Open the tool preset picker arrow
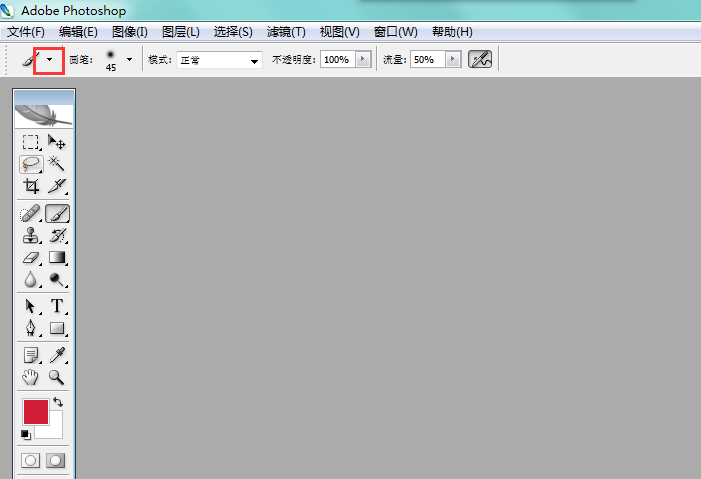701x479 pixels. [x=49, y=59]
